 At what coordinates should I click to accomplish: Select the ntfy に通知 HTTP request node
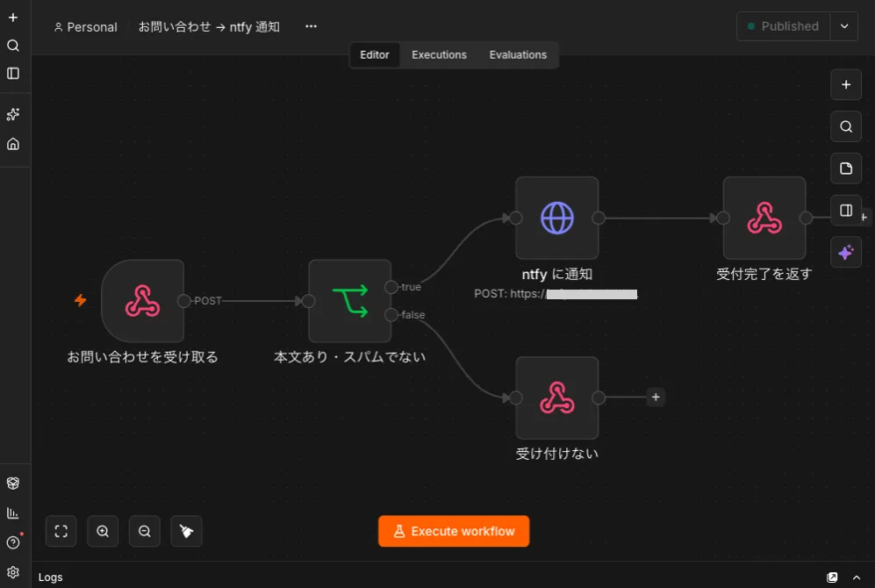pyautogui.click(x=557, y=219)
